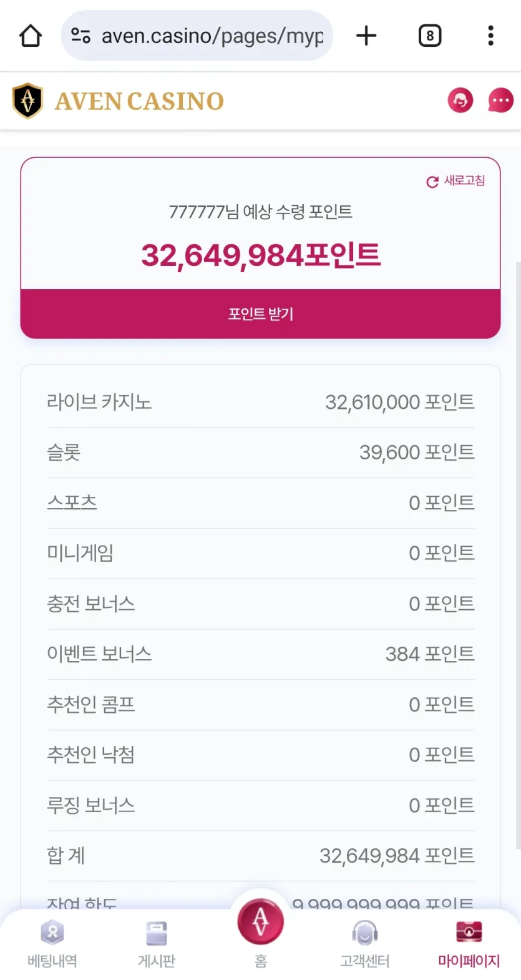This screenshot has height=980, width=521.
Task: Open the tab switcher showing 8 tabs
Action: (x=429, y=36)
